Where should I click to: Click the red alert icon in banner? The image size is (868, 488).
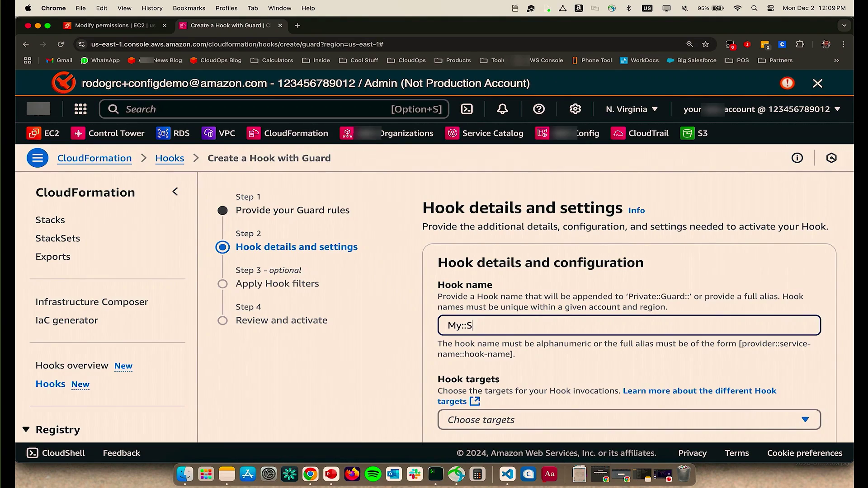click(787, 83)
